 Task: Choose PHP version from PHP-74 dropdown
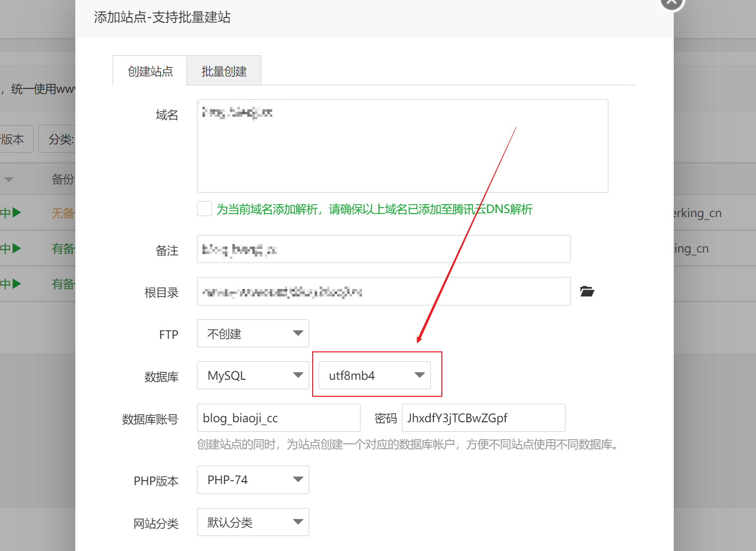253,480
